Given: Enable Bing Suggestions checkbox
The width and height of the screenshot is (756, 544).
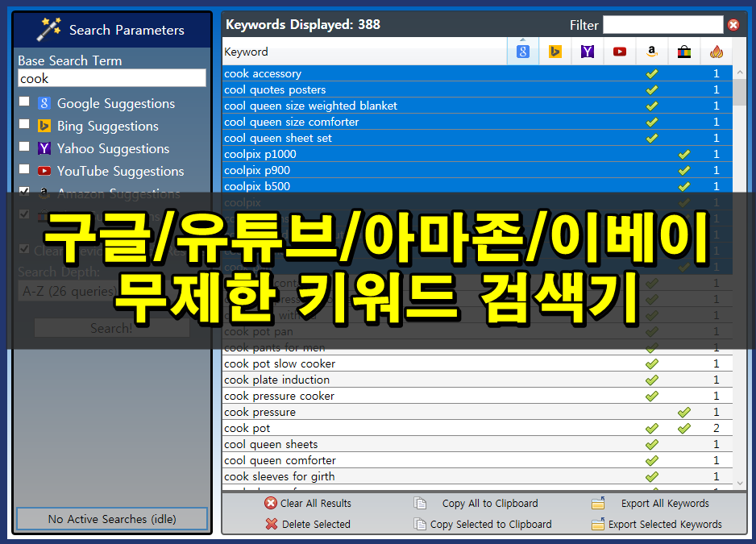Looking at the screenshot, I should 24,124.
